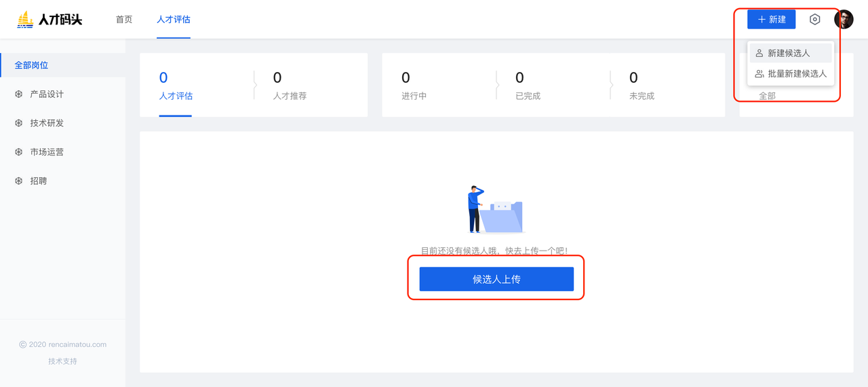The height and width of the screenshot is (387, 868).
Task: Select 全部岗位 in the sidebar
Action: (32, 65)
